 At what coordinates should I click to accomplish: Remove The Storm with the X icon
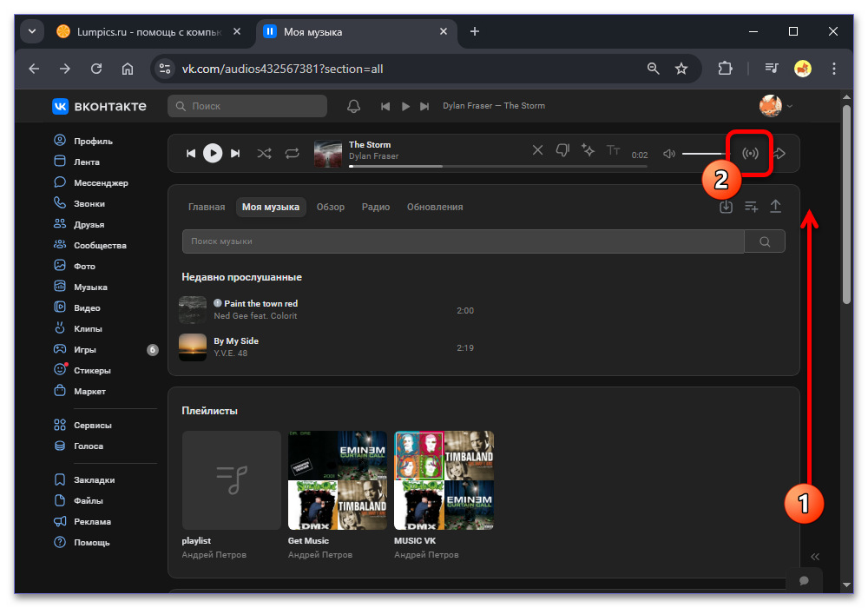pos(537,150)
